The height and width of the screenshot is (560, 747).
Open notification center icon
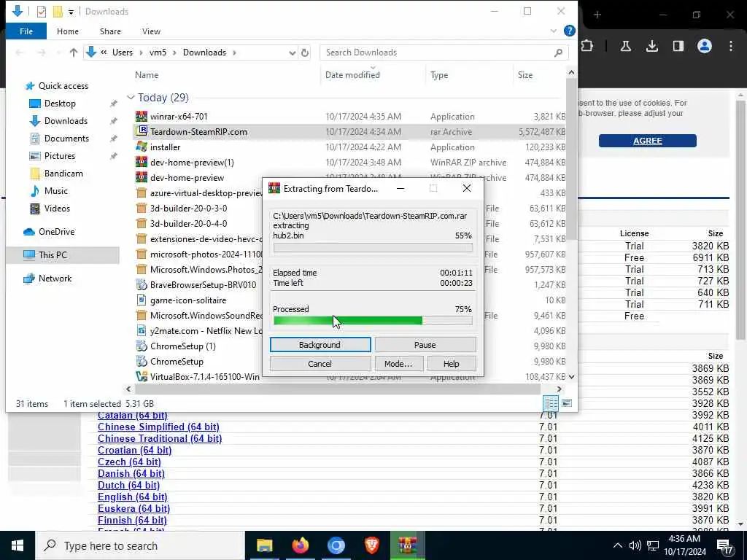tap(724, 547)
